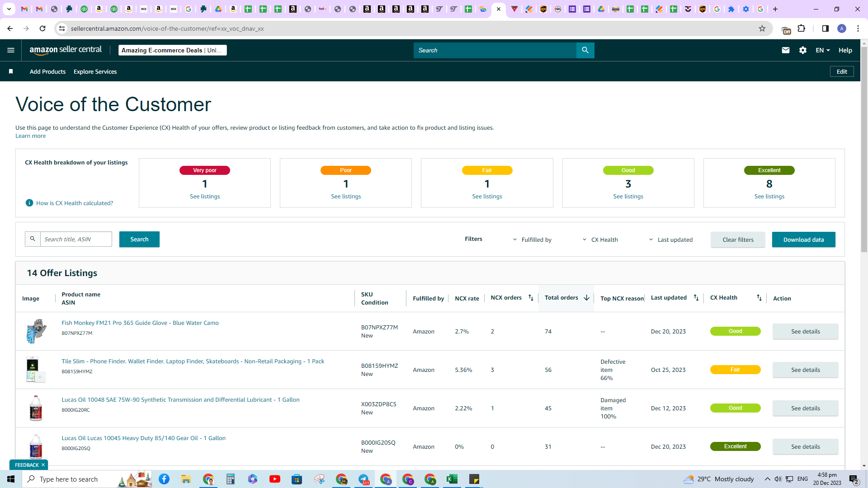Open the Add Products menu item

coord(47,71)
